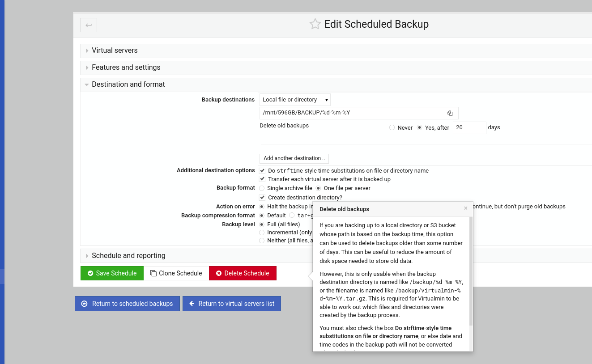Screen dimensions: 592x364
Task: Expand the Schedule and reporting section
Action: [x=128, y=256]
